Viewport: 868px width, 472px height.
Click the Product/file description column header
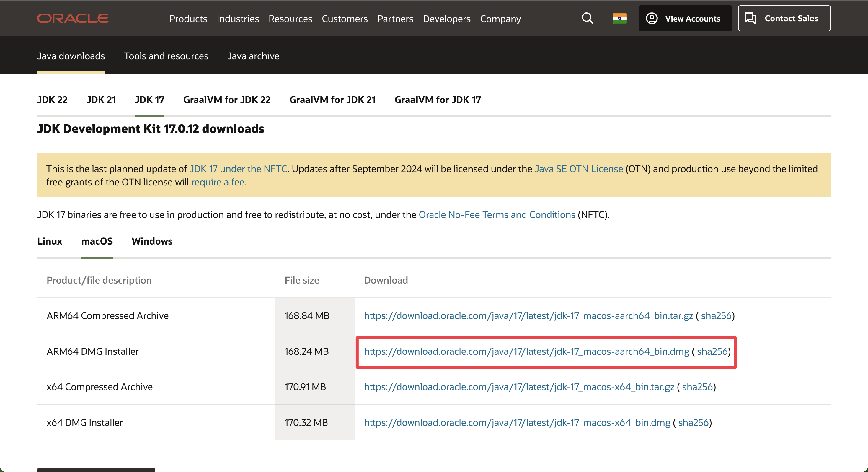[x=99, y=281]
